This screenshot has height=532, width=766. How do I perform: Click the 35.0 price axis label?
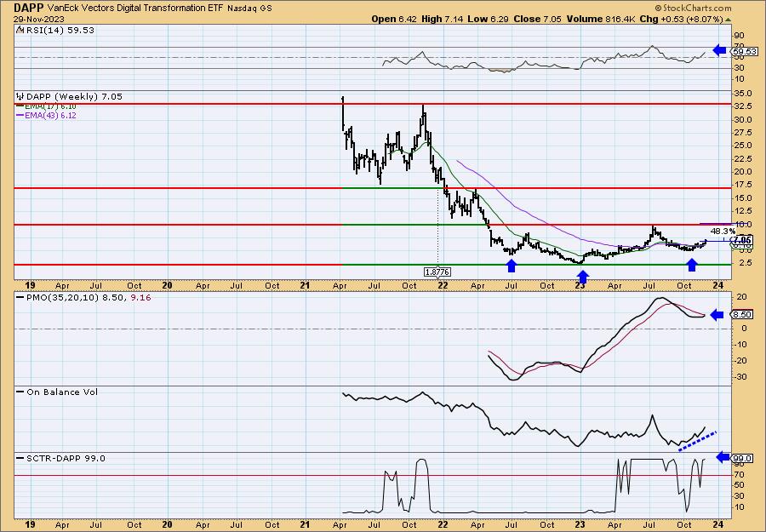(x=742, y=94)
